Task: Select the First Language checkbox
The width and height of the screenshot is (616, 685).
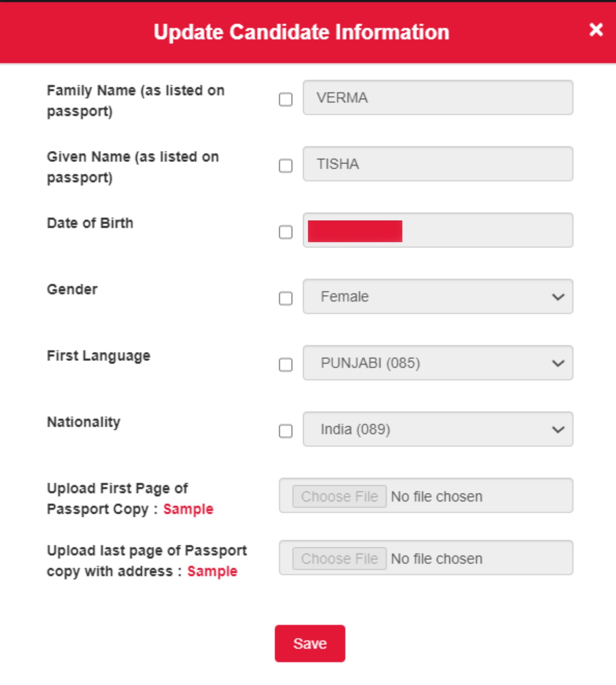Action: pyautogui.click(x=285, y=365)
